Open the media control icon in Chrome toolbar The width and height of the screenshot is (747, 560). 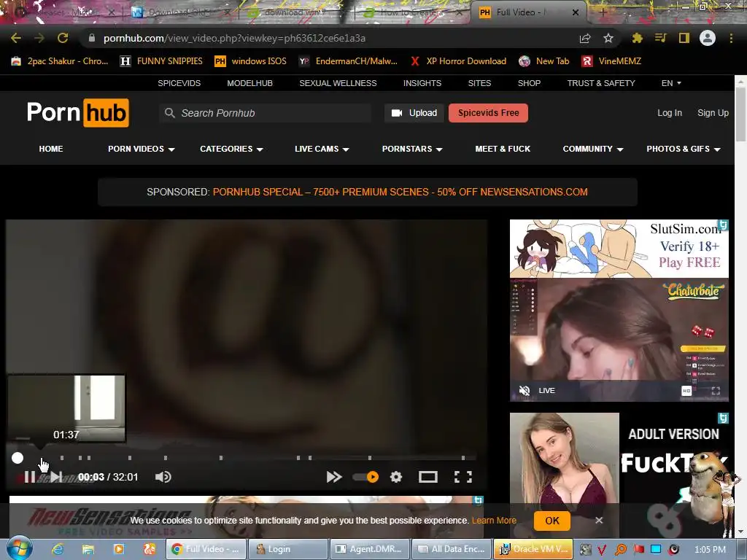pyautogui.click(x=660, y=38)
